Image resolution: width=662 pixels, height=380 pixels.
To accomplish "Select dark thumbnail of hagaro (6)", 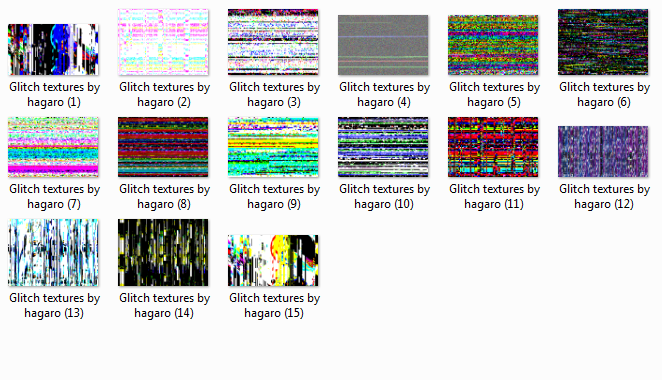I will 603,42.
